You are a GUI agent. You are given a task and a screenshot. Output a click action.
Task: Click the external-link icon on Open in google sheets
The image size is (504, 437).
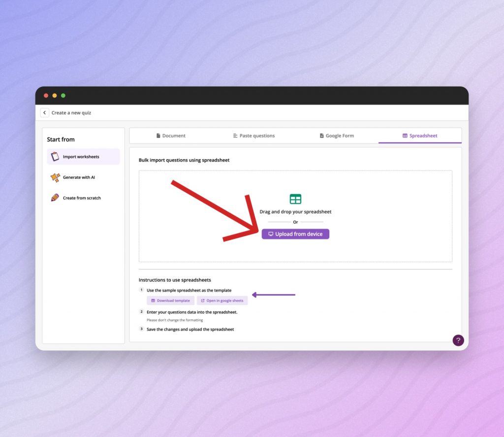[x=202, y=300]
